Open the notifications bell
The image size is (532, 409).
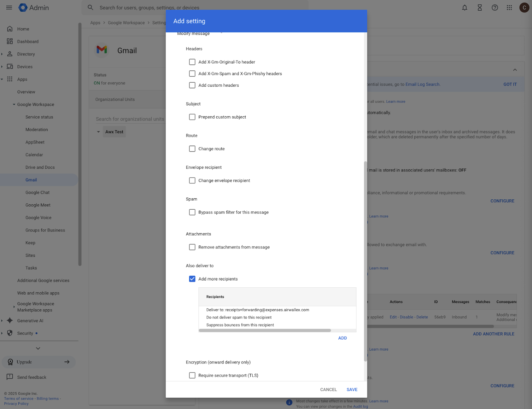(465, 7)
